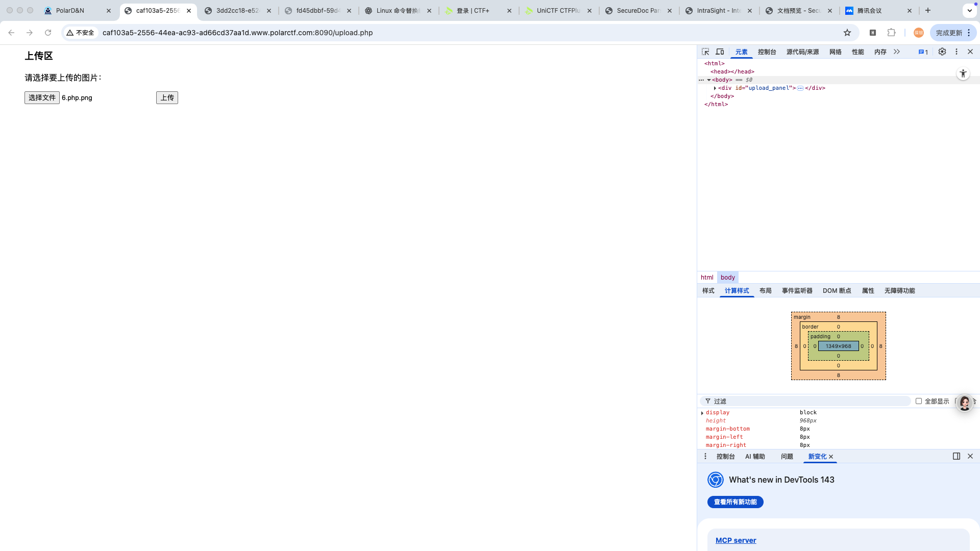Bookmark this page with star icon

point(847,33)
